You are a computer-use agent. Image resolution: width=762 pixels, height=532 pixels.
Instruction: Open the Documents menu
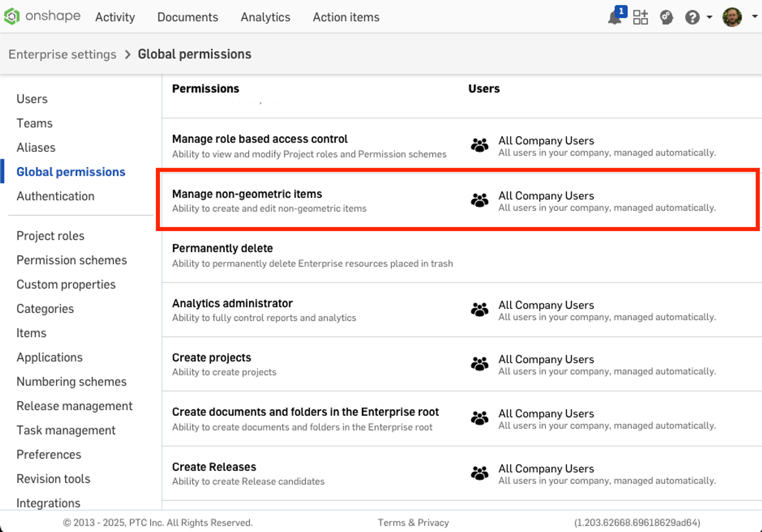click(x=187, y=17)
